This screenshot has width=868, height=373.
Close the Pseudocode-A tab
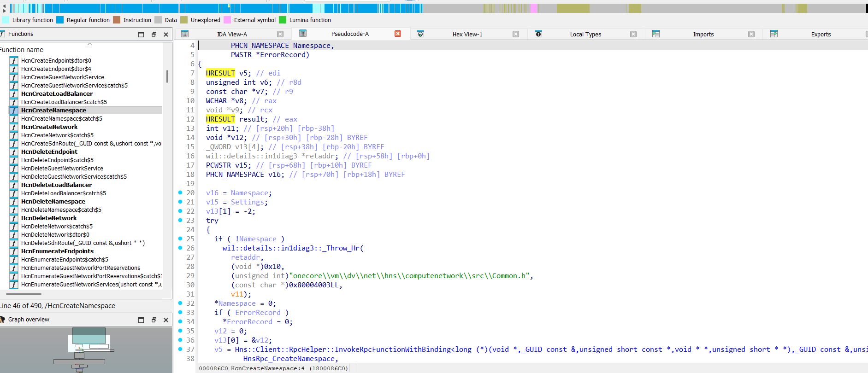point(398,34)
